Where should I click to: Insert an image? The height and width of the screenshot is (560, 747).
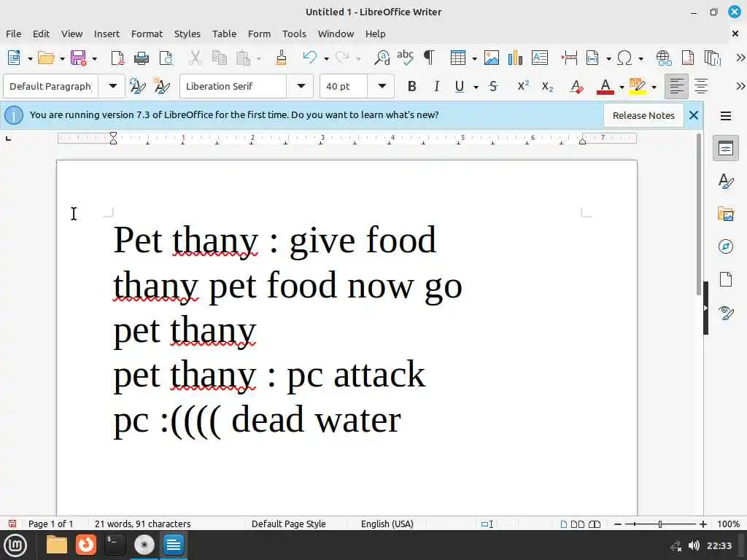tap(491, 58)
